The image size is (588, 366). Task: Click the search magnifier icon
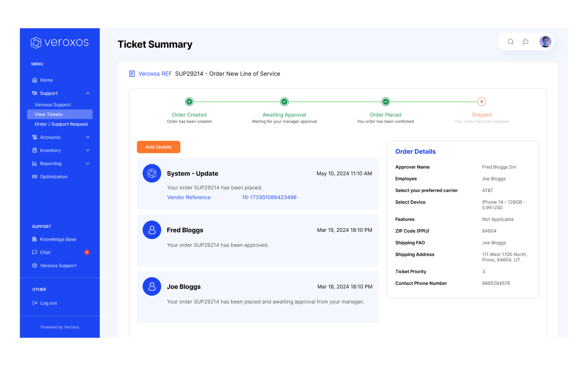point(511,42)
